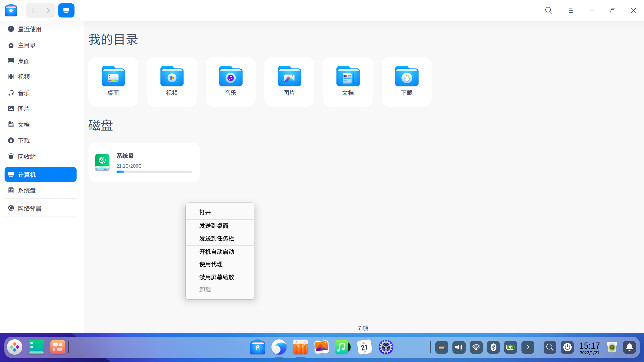Select the 音乐 item in the sidebar
The image size is (644, 362).
(x=23, y=93)
